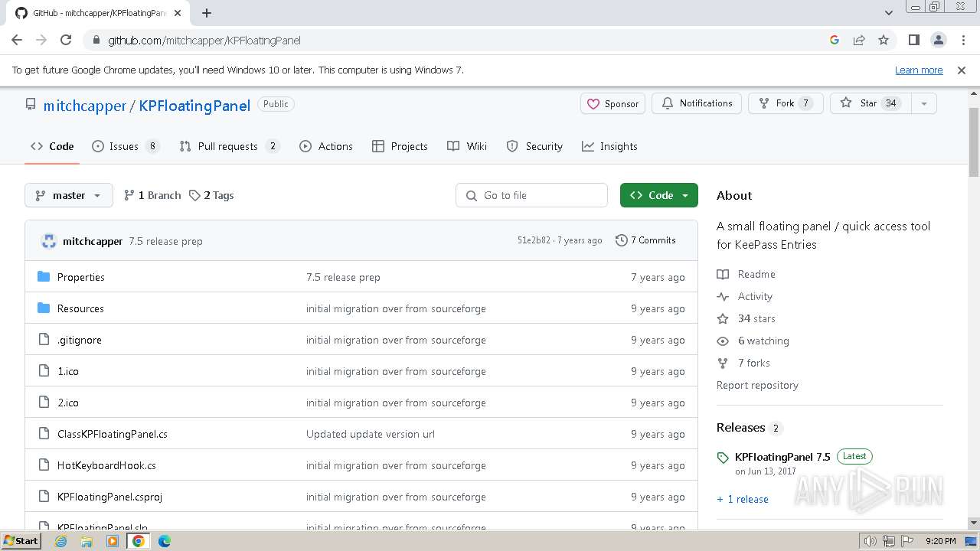Click the Learn more link
The height and width of the screenshot is (551, 980).
coord(919,70)
